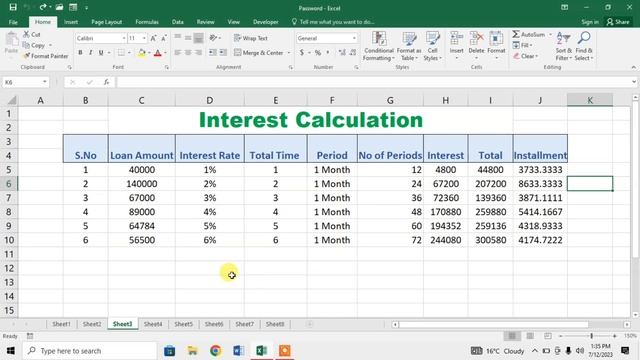Open the font name Calibri dropdown

point(124,38)
